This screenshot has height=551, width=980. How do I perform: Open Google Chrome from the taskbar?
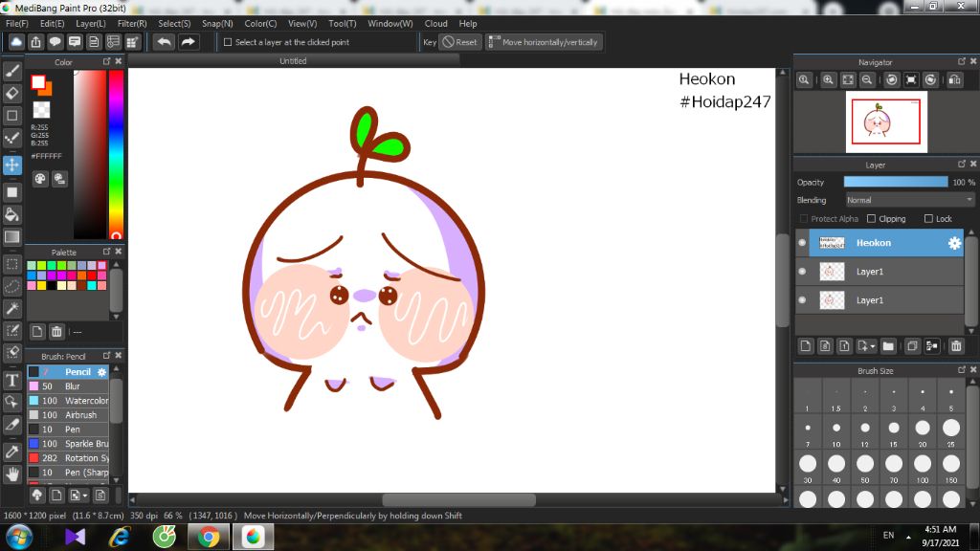[x=209, y=537]
